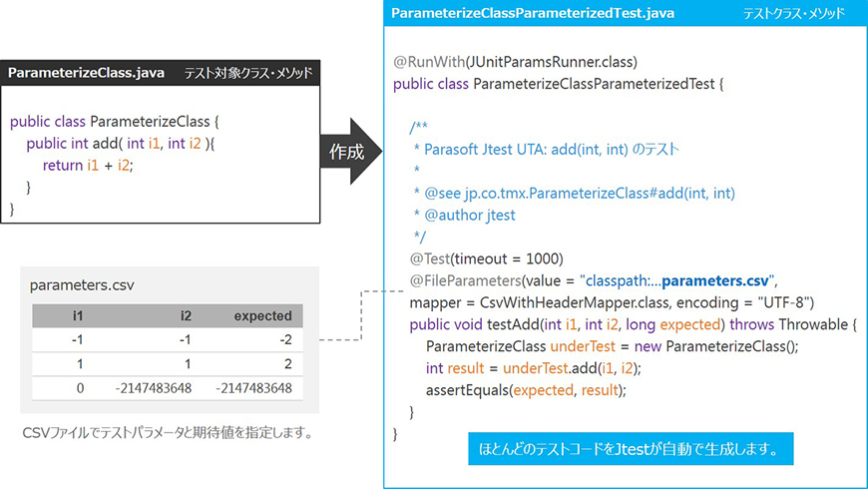Viewport: 868px width, 489px height.
Task: Click the i1 column header
Action: click(78, 315)
